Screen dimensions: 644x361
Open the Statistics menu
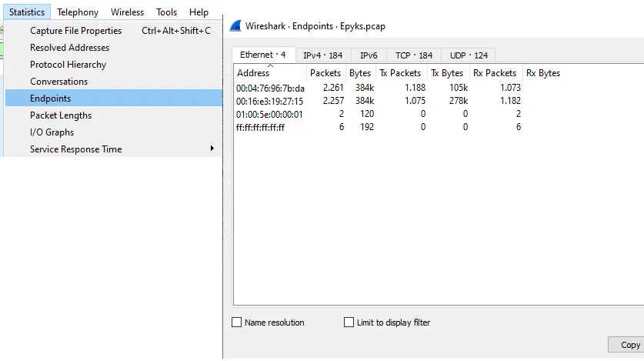pos(27,12)
